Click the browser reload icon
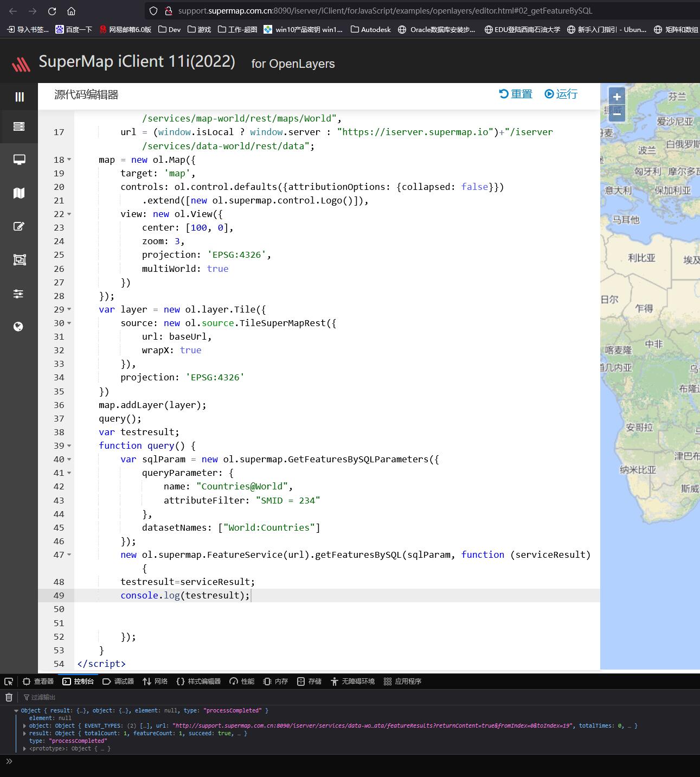This screenshot has width=700, height=777. [x=52, y=11]
